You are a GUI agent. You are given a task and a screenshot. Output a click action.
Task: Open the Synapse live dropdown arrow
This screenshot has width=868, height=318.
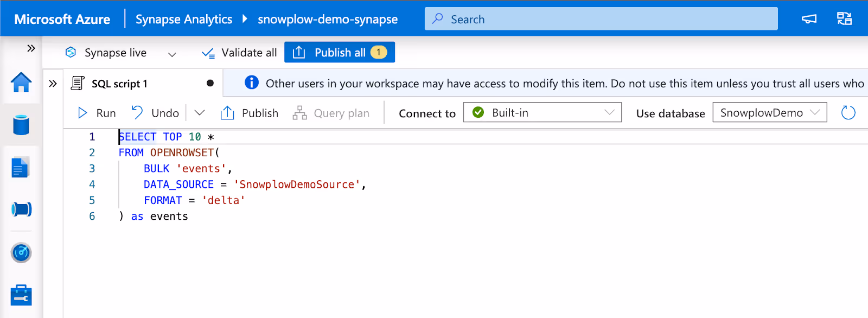pos(172,54)
